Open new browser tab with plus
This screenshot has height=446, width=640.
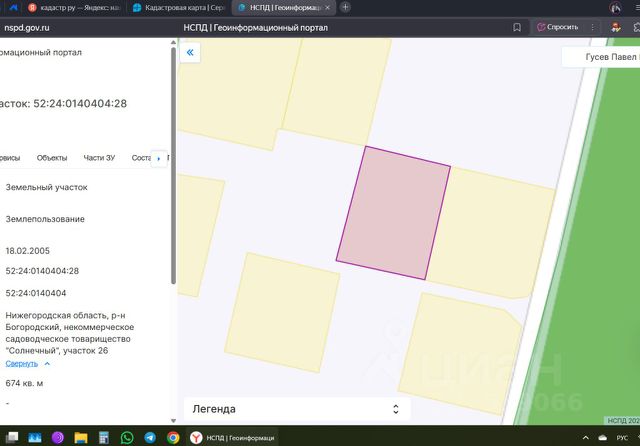(x=345, y=7)
